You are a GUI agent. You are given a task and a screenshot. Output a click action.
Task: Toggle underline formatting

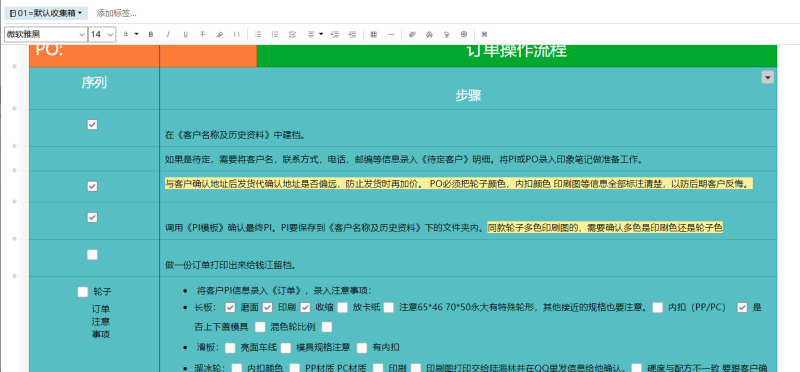(x=185, y=34)
